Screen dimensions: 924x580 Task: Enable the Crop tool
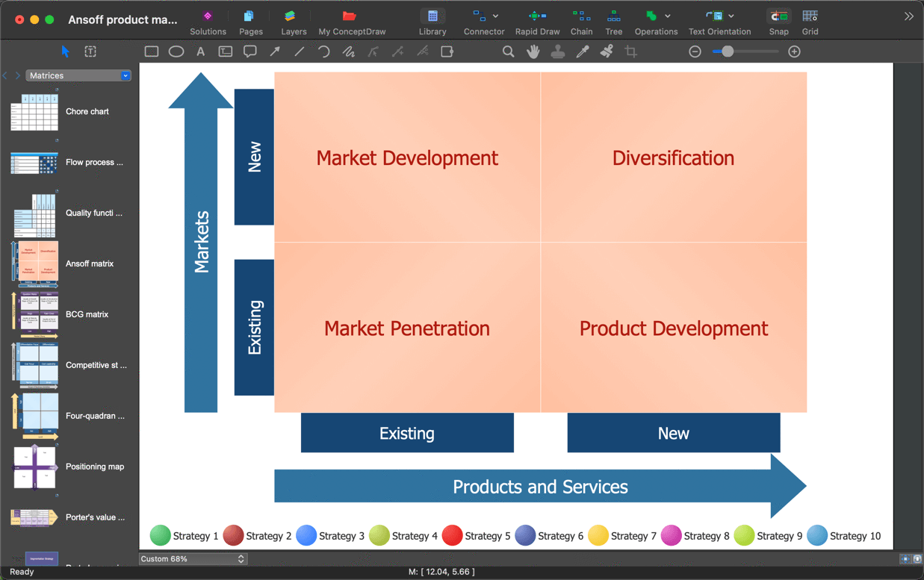[631, 51]
